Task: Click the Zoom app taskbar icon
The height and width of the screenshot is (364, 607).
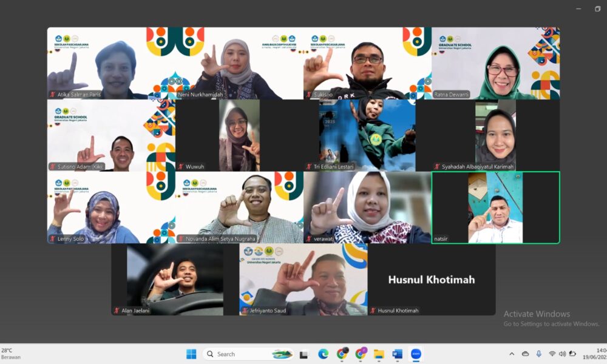Action: [x=416, y=354]
